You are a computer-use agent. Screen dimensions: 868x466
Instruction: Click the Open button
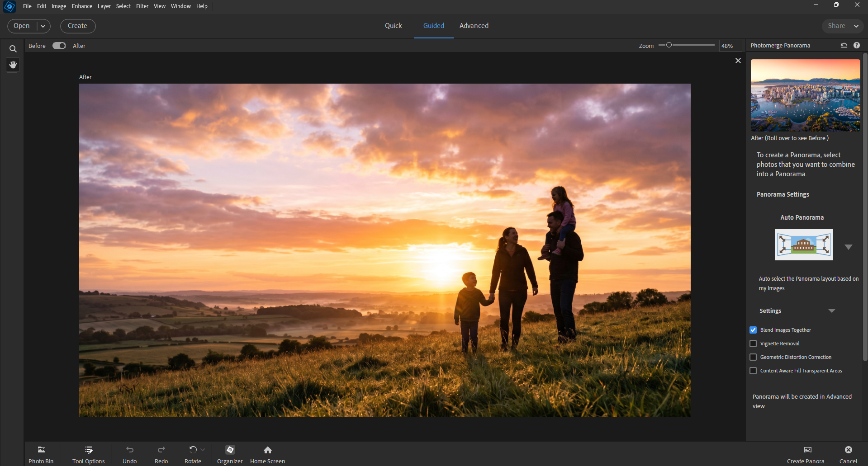click(22, 26)
